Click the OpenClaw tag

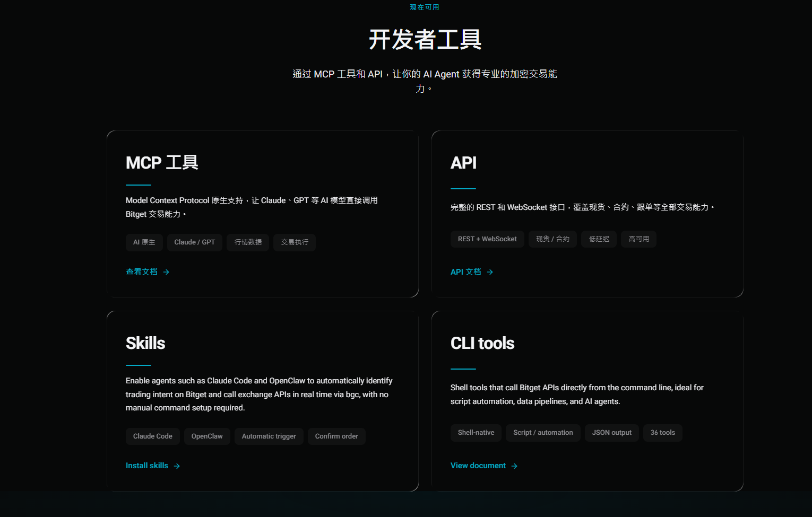pos(207,436)
